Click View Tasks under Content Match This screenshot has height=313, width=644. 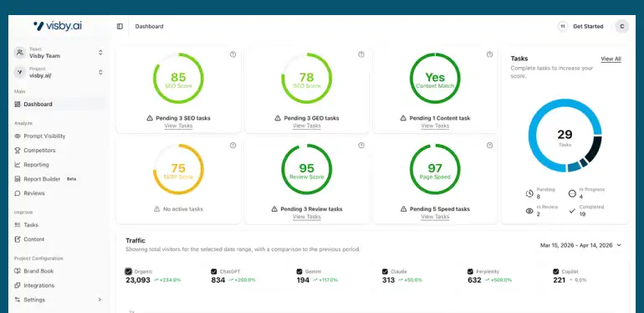click(435, 126)
